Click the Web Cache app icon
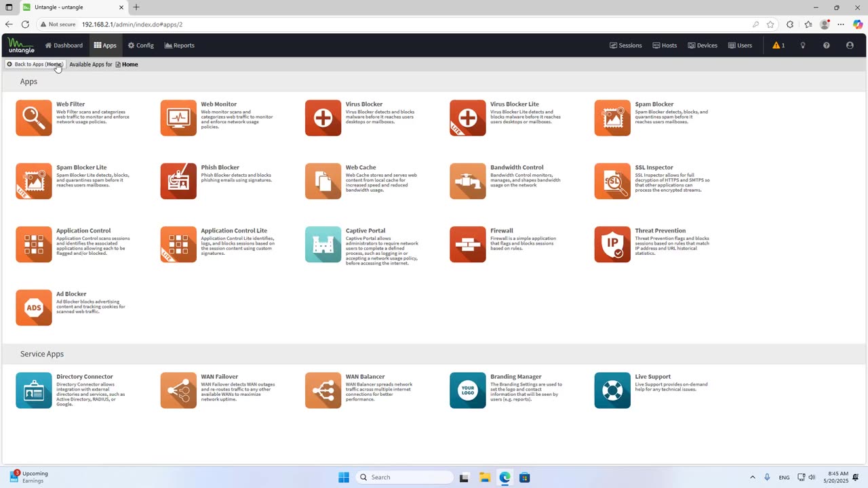Viewport: 868px width, 488px height. [323, 181]
